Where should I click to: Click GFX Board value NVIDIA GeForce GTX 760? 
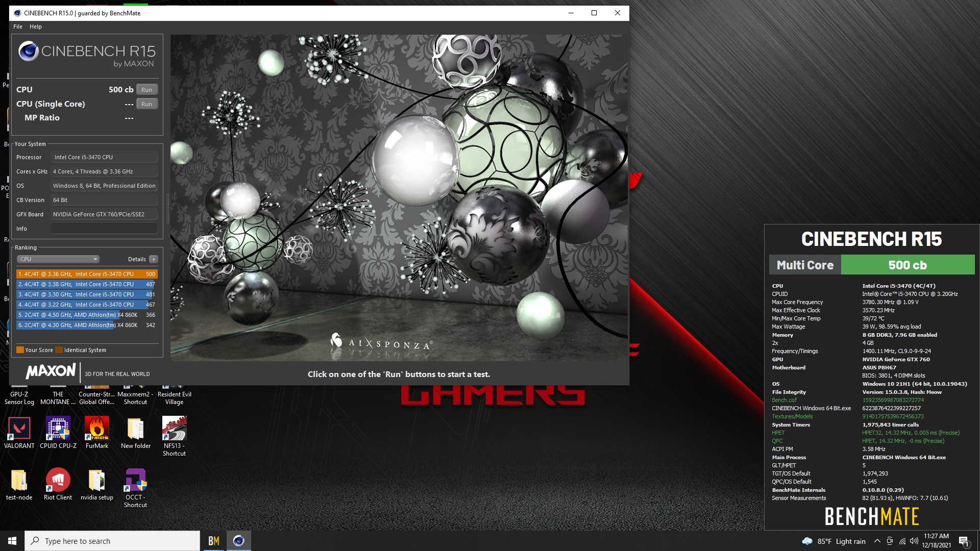(104, 214)
